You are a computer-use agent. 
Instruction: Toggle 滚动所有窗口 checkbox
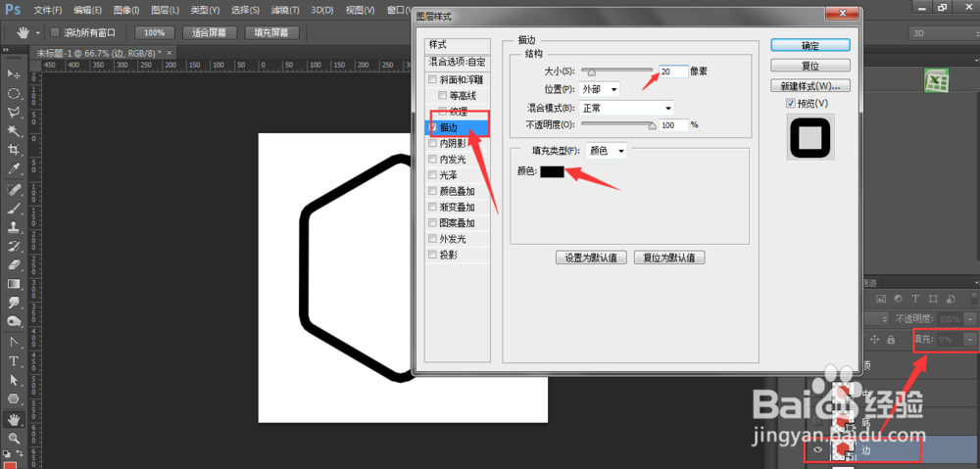54,32
